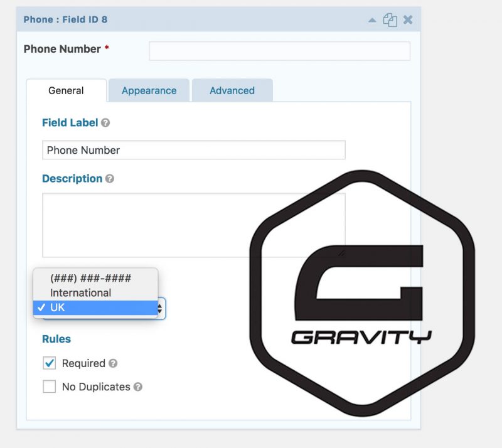Show help tooltip next to Description
The width and height of the screenshot is (502, 448).
pyautogui.click(x=109, y=179)
